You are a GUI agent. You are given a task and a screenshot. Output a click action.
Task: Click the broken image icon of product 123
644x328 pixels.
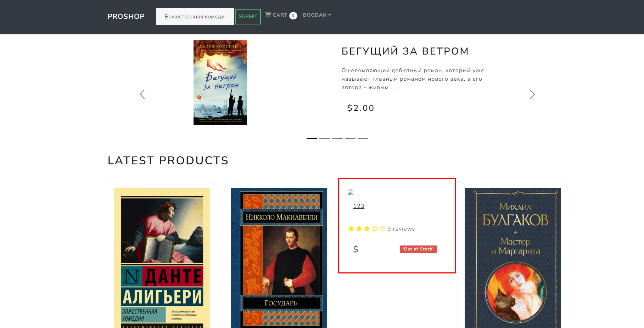351,192
